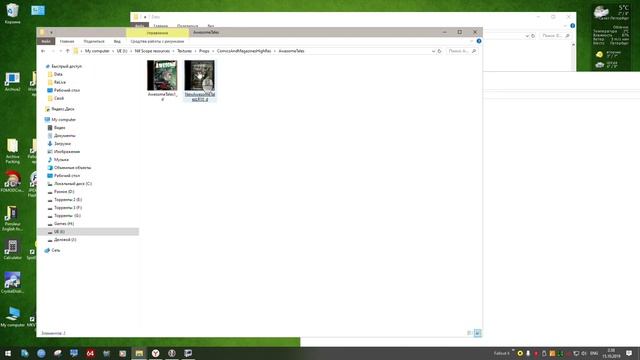Go to the Props breadcrumb segment
The height and width of the screenshot is (360, 640).
pos(204,51)
